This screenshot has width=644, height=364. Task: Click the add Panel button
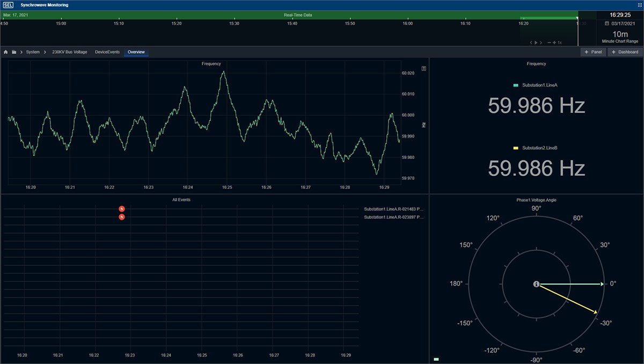(593, 52)
